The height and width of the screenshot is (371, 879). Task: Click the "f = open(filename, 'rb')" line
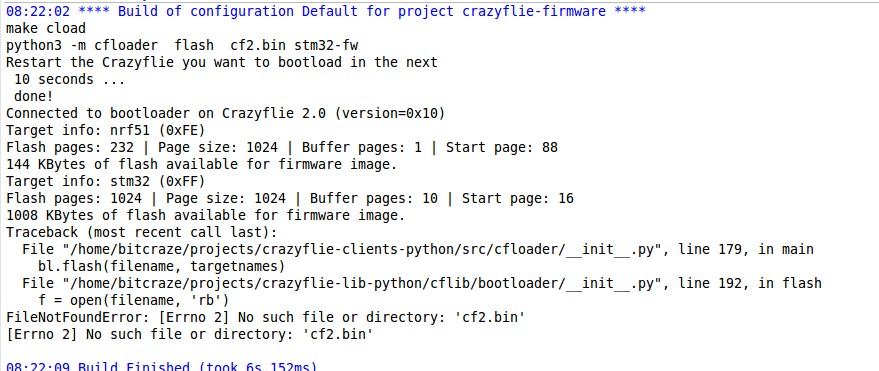click(x=133, y=300)
